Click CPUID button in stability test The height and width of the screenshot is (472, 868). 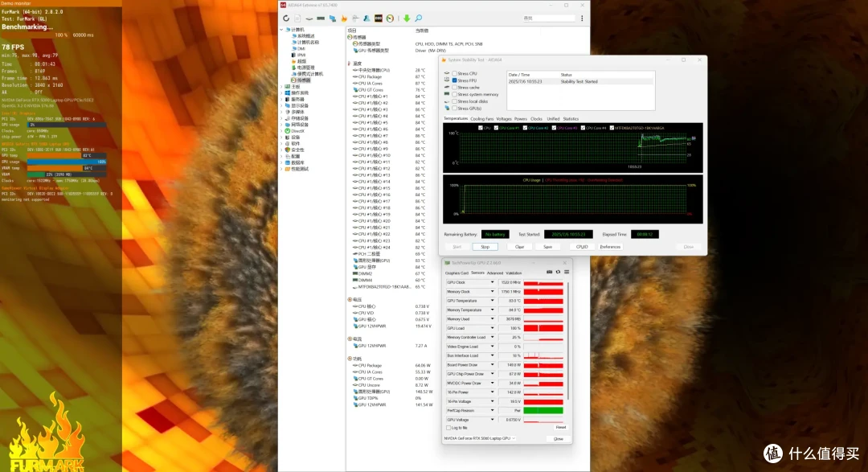tap(582, 247)
